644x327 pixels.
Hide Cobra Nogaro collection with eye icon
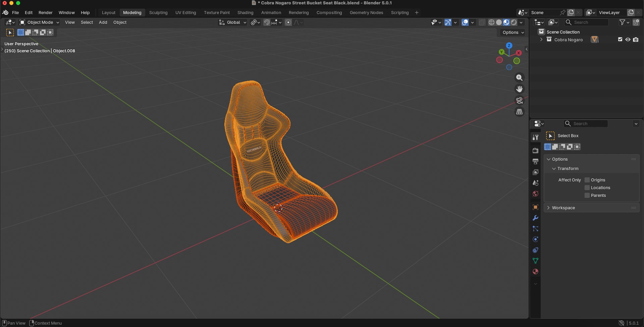coord(628,40)
